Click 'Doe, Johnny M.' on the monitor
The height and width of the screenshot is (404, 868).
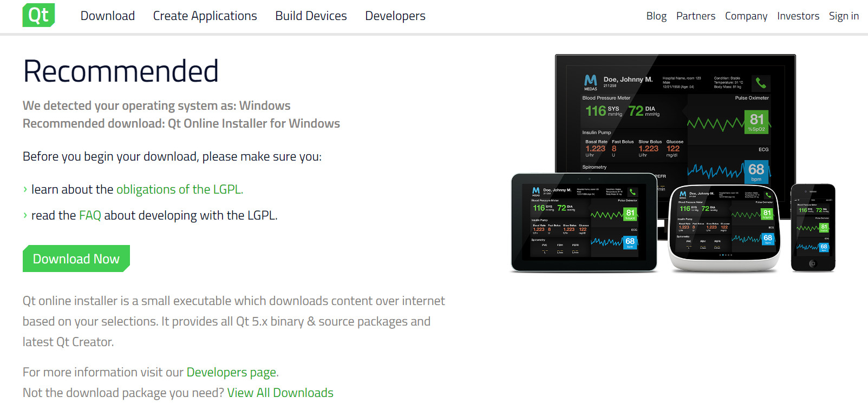(628, 80)
